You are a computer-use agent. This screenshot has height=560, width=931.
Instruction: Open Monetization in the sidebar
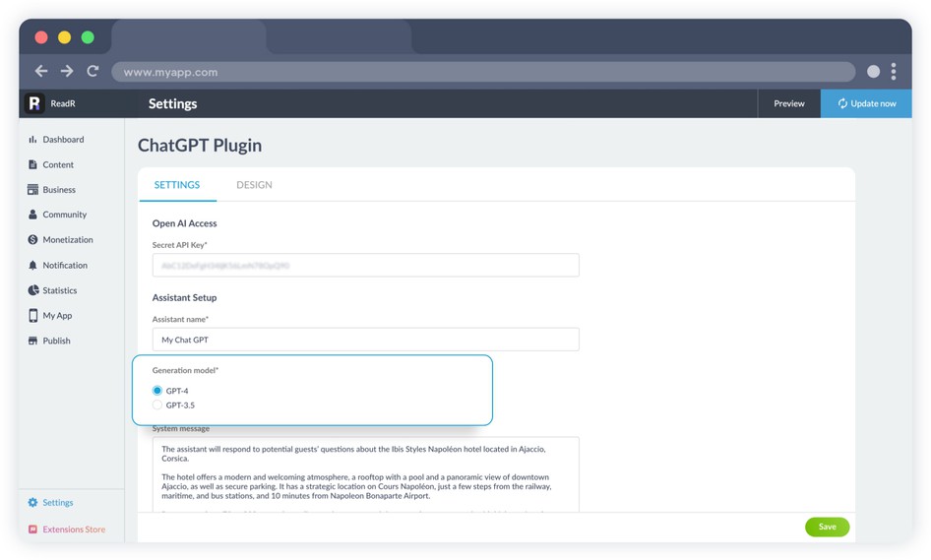(x=68, y=239)
